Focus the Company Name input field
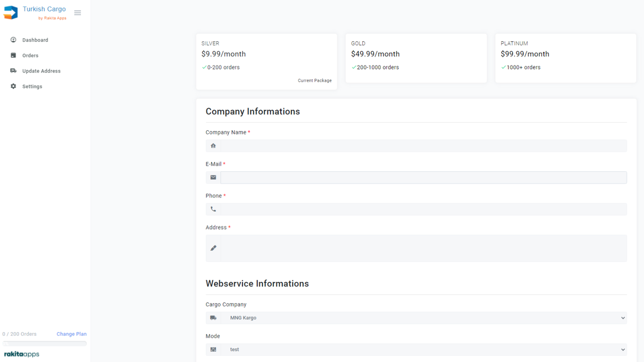The image size is (644, 362). click(424, 146)
